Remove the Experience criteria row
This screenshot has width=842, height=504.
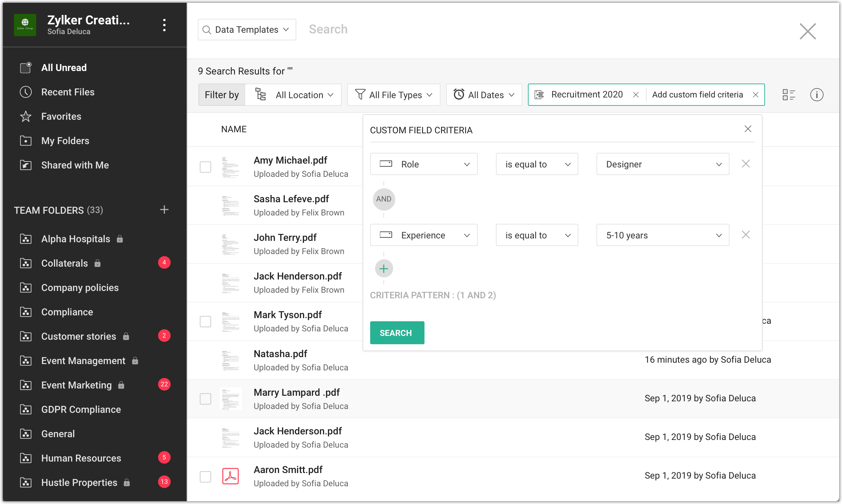coord(746,235)
